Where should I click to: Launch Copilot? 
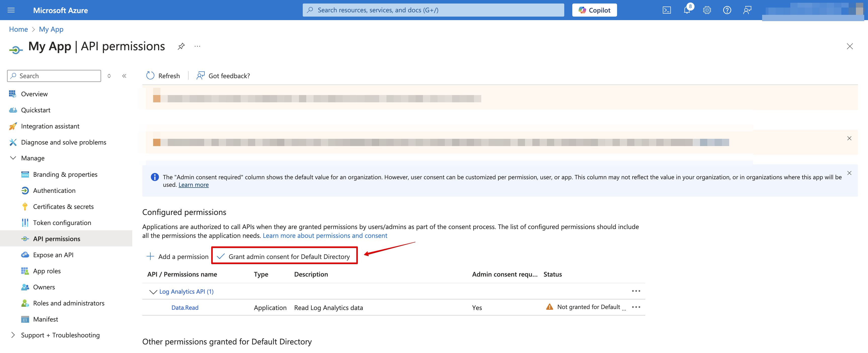point(594,10)
